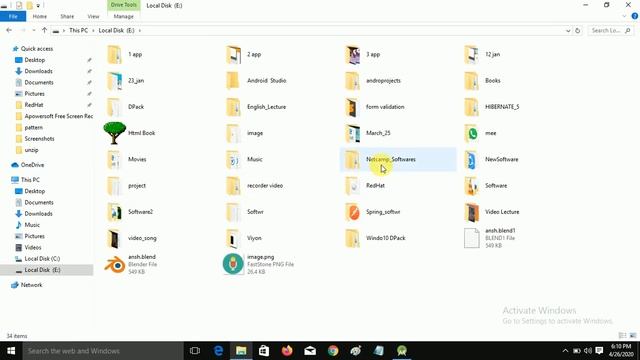Screen dimensions: 640x360
Task: Refresh the Local Disk (E:) folder view
Action: (578, 31)
